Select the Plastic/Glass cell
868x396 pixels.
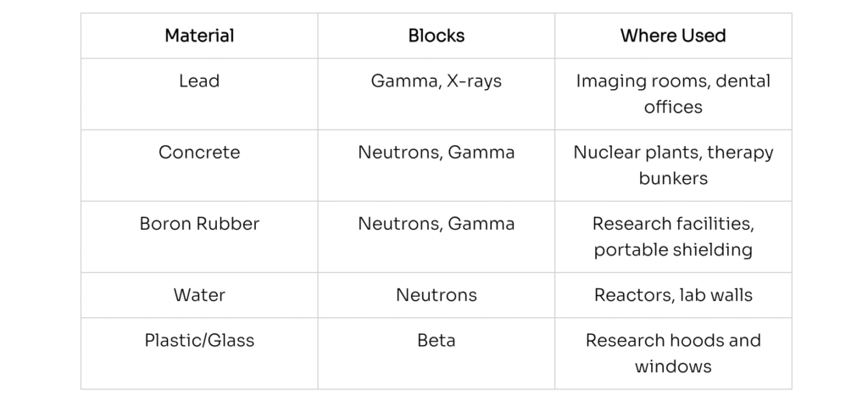point(199,341)
